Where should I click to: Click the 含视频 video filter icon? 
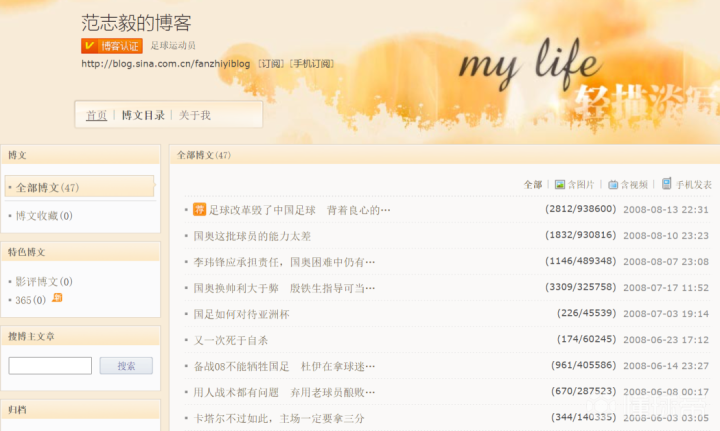[613, 184]
